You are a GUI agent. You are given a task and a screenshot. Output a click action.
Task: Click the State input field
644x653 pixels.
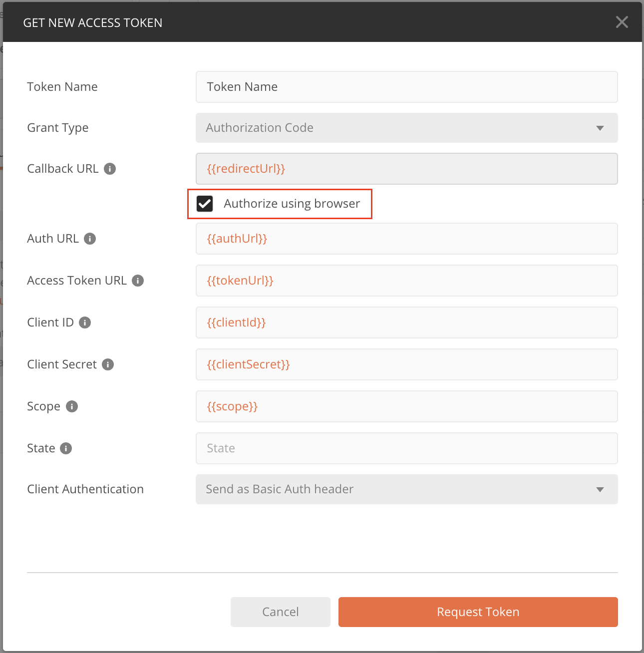[406, 448]
